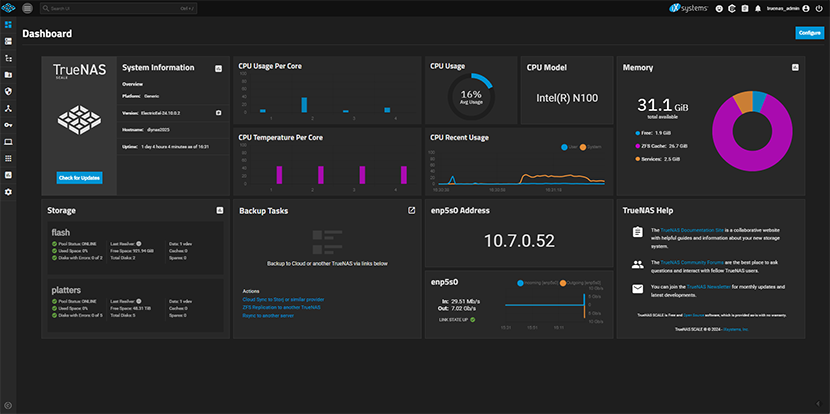
Task: Click the Dashboard page title
Action: coord(47,34)
